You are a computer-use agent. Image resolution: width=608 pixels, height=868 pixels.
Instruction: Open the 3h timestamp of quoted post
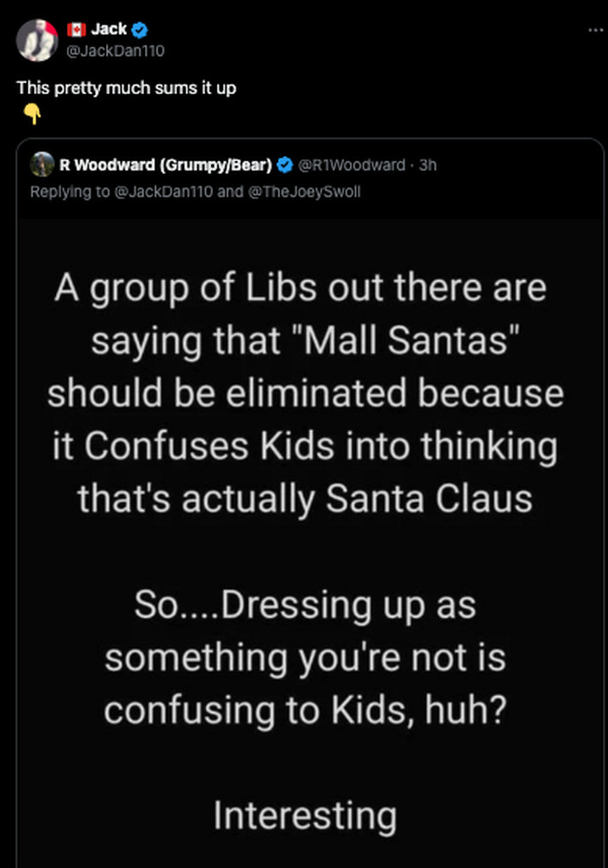428,165
